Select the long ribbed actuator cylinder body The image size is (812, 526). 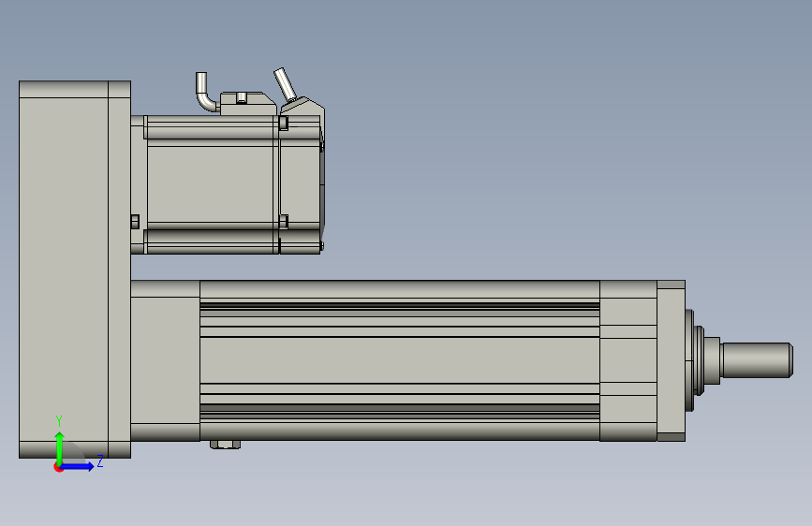[399, 360]
